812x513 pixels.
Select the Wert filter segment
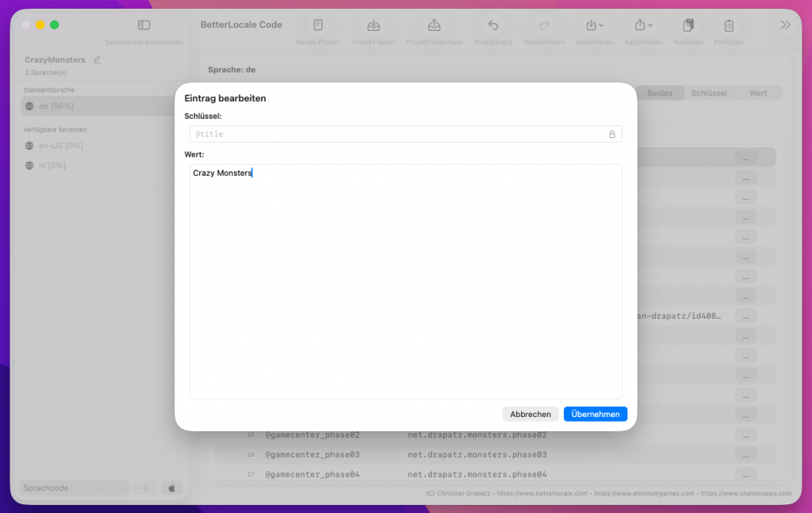click(x=758, y=93)
